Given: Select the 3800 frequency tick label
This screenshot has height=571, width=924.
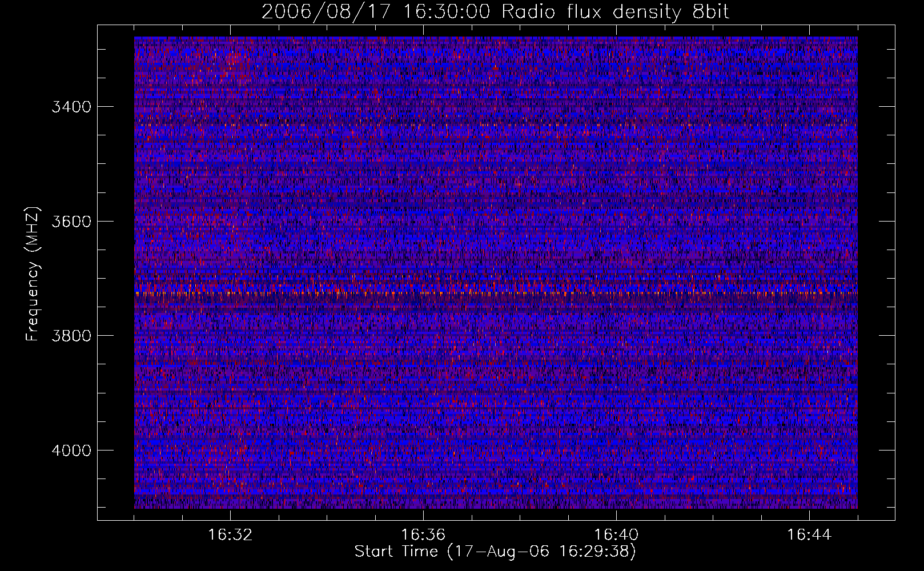Looking at the screenshot, I should [x=71, y=336].
